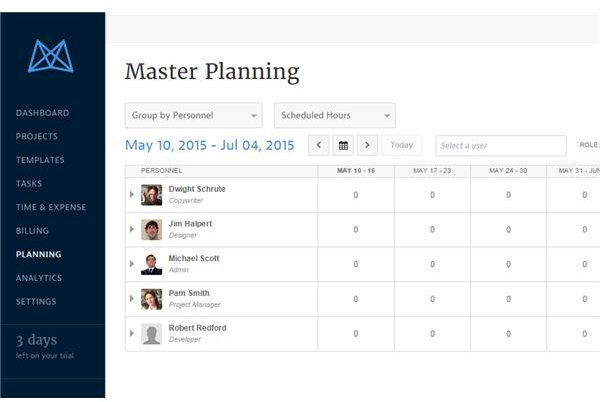This screenshot has width=600, height=402.
Task: Click the 3 days left trial notice
Action: 45,347
